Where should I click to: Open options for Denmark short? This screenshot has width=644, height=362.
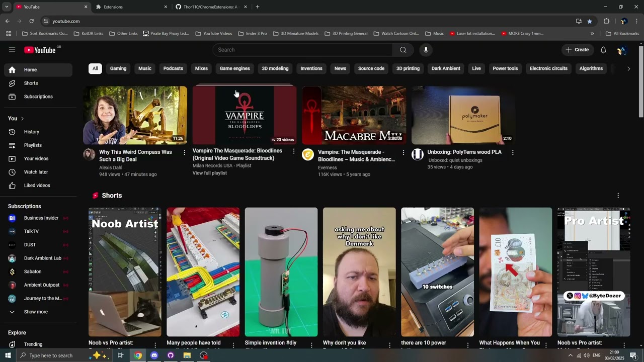pos(389,345)
